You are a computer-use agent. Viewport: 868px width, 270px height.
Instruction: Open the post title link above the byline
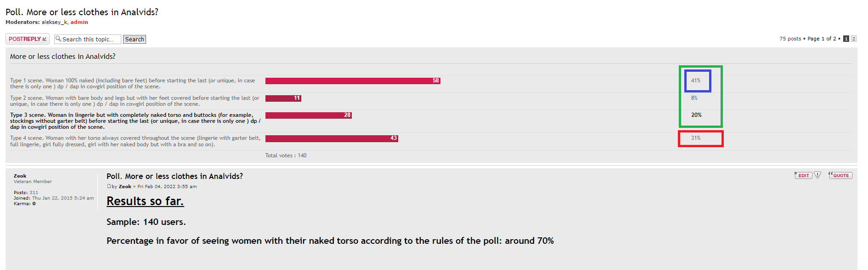pyautogui.click(x=175, y=176)
